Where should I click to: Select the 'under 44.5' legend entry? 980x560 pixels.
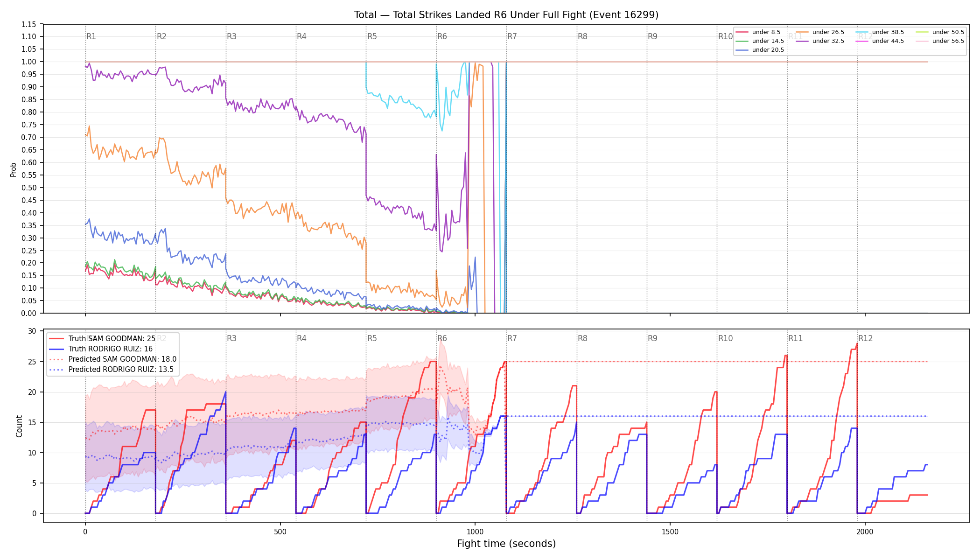[881, 41]
